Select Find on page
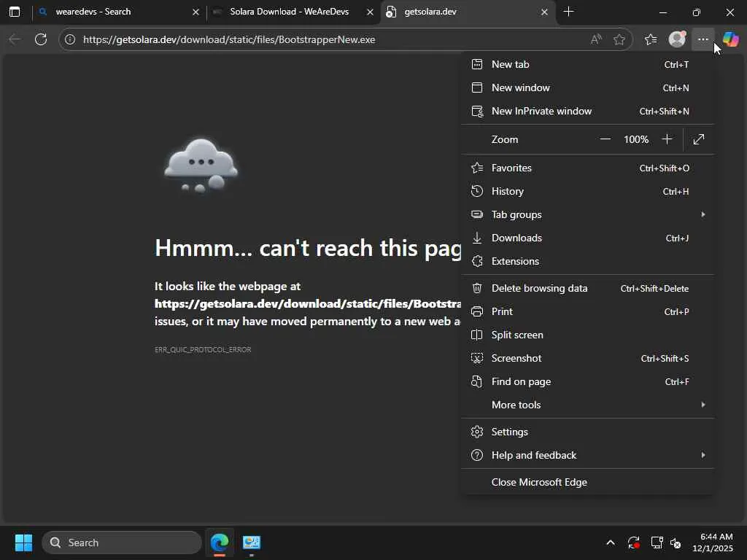 (587, 381)
